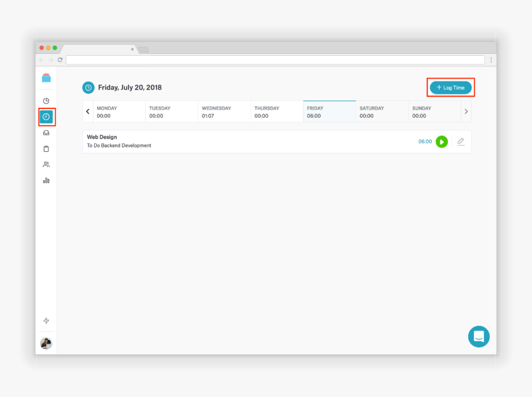The image size is (532, 397).
Task: Click the browser forward arrow
Action: pyautogui.click(x=51, y=60)
